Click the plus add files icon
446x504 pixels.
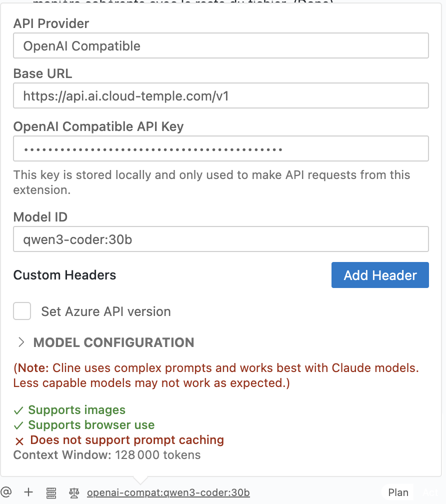(x=28, y=492)
